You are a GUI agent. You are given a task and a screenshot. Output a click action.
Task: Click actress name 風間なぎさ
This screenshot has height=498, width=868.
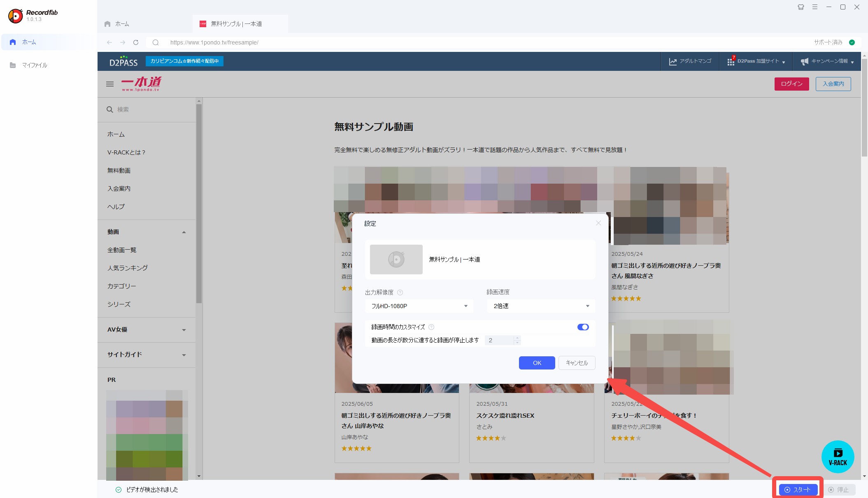625,287
